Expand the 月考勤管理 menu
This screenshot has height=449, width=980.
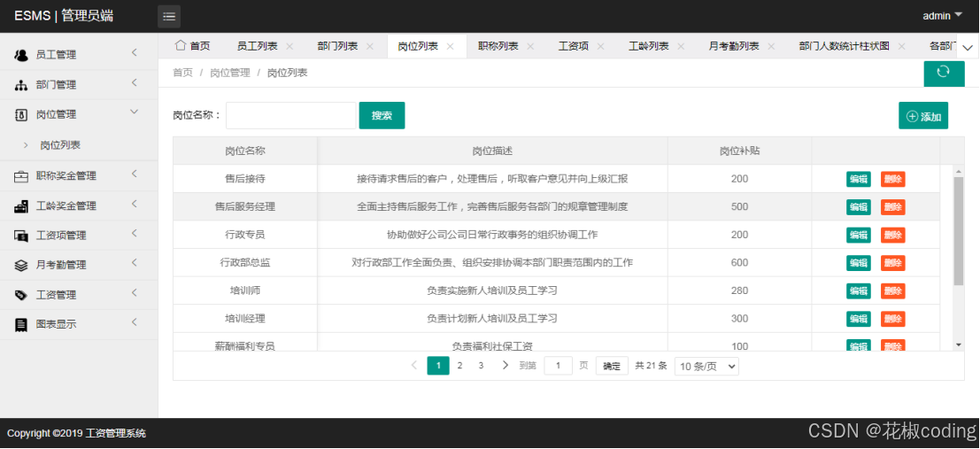(135, 263)
